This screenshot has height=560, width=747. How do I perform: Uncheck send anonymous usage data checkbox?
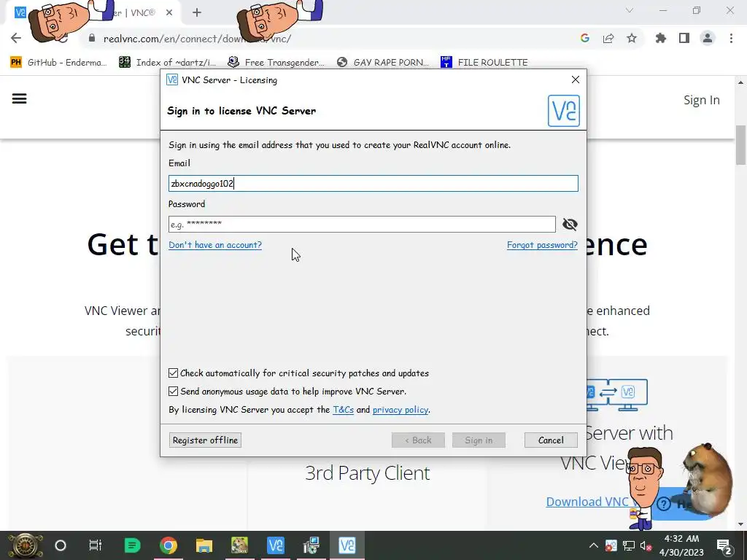point(173,391)
